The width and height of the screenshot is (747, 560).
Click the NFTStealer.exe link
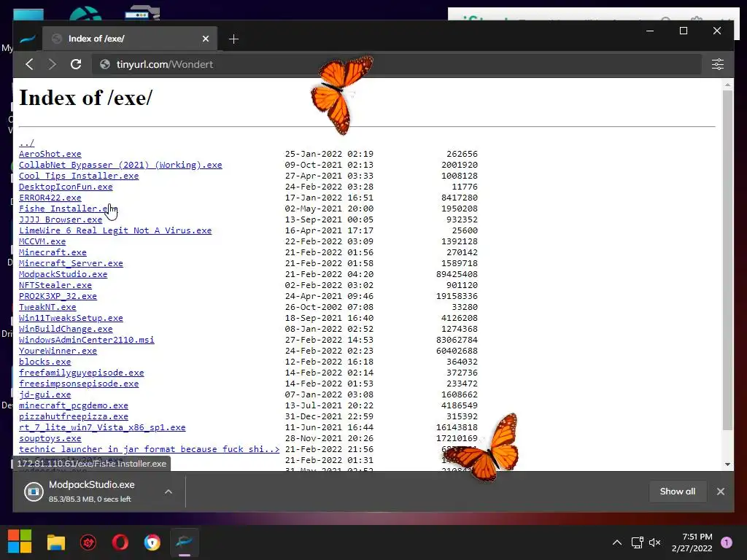[55, 285]
